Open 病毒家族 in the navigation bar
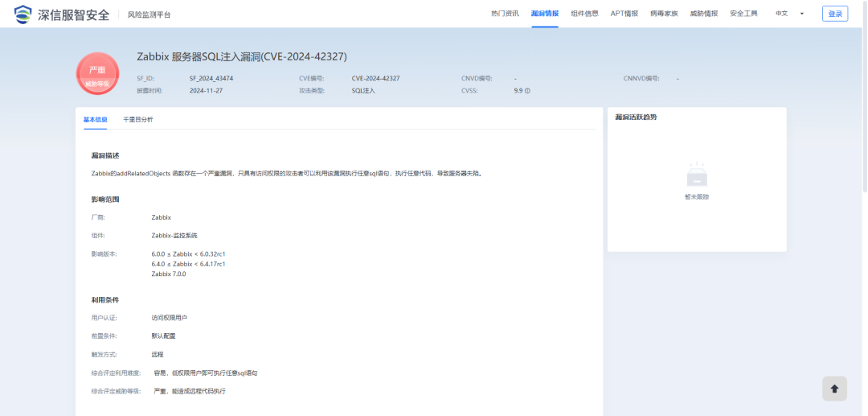Screen dimensions: 868x416 [x=665, y=14]
